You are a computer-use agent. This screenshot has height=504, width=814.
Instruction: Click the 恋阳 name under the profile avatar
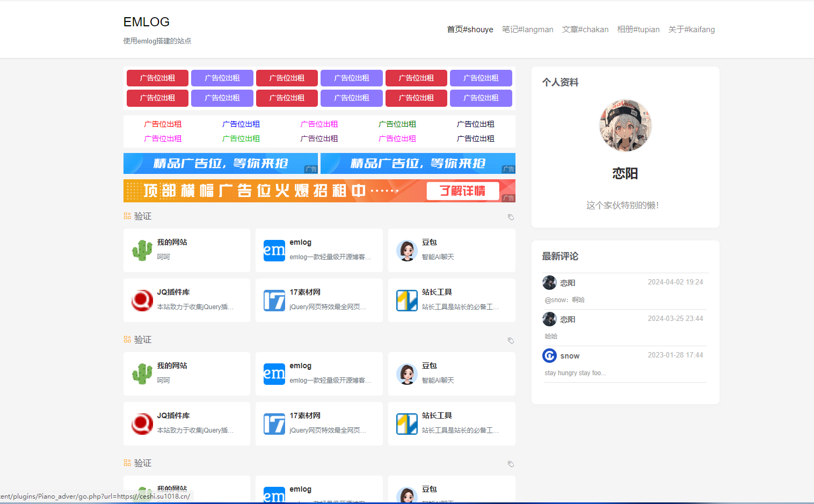pyautogui.click(x=625, y=173)
